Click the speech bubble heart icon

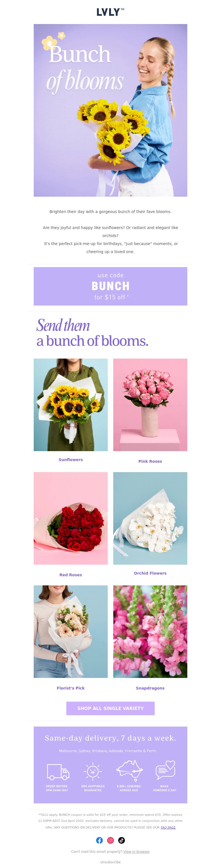(165, 771)
